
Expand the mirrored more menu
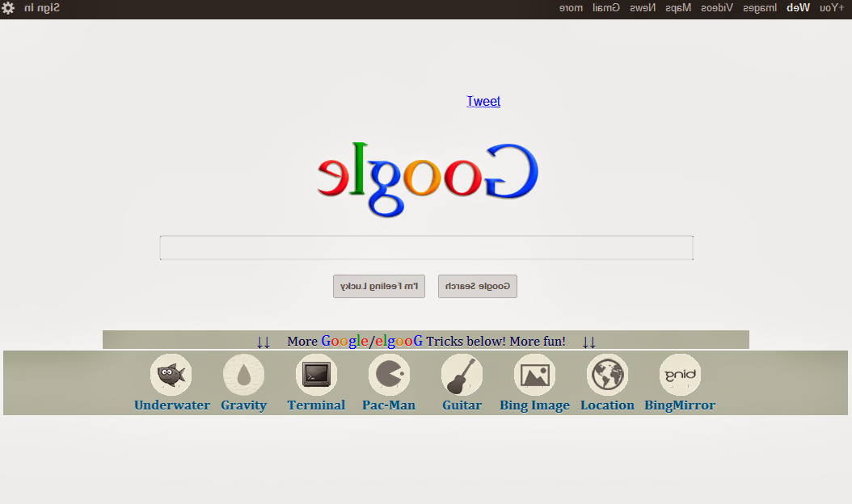571,8
